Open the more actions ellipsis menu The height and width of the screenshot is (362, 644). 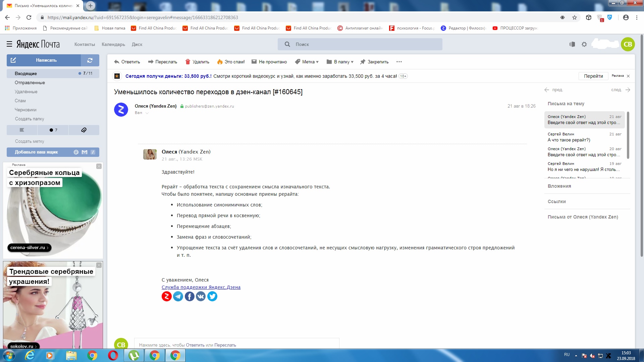click(399, 62)
